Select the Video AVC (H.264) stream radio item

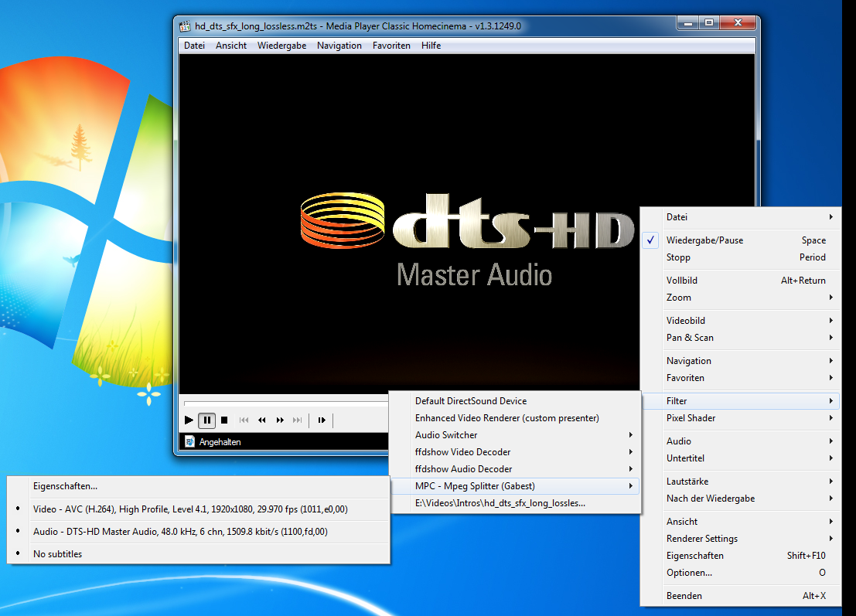pyautogui.click(x=199, y=509)
